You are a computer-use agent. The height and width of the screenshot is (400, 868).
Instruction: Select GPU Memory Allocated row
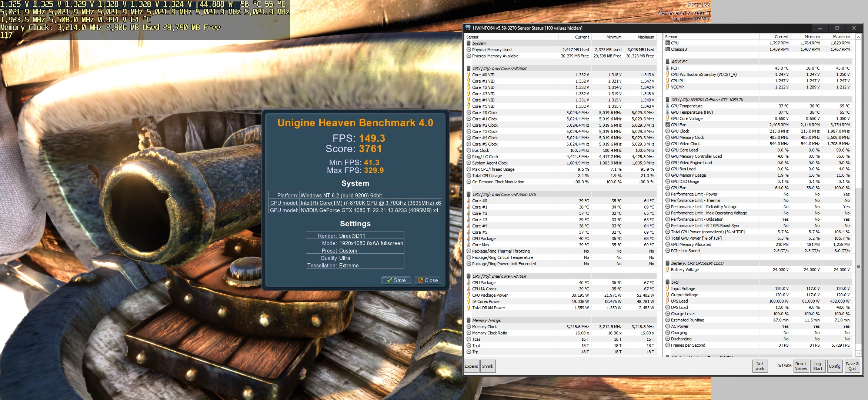pos(758,244)
